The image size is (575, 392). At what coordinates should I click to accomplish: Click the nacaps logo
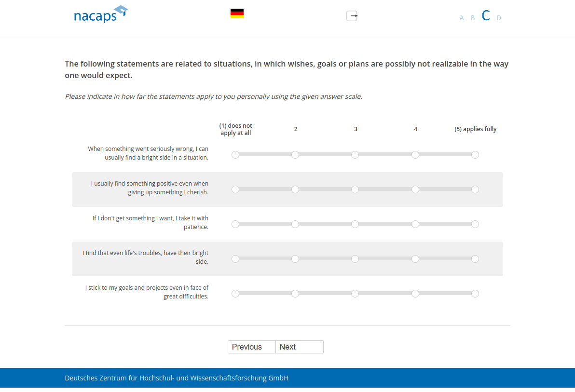(100, 14)
